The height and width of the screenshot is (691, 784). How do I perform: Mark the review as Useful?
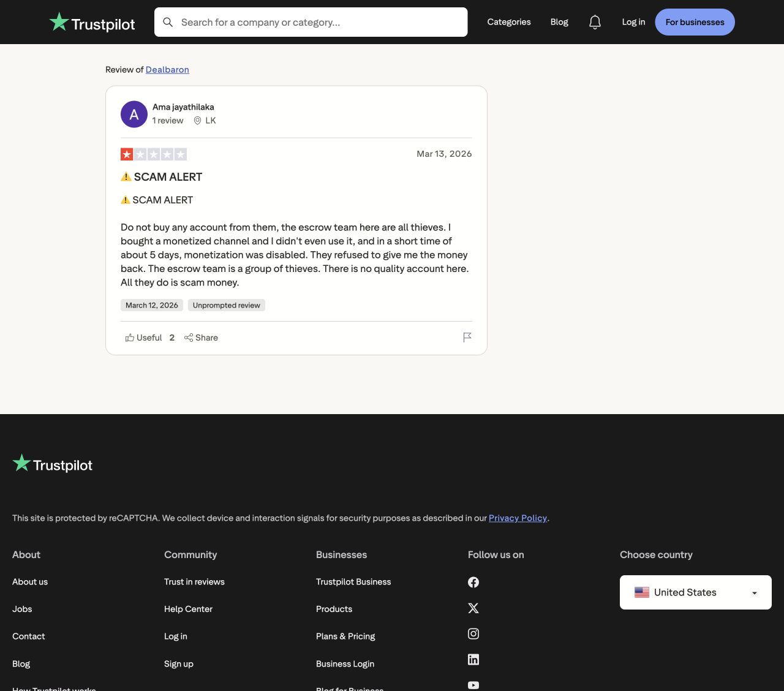144,338
